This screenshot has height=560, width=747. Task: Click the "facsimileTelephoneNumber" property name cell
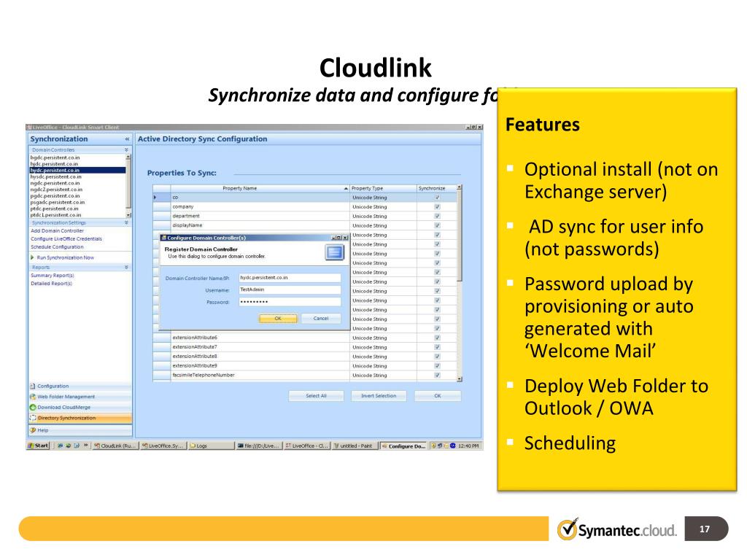pyautogui.click(x=260, y=376)
